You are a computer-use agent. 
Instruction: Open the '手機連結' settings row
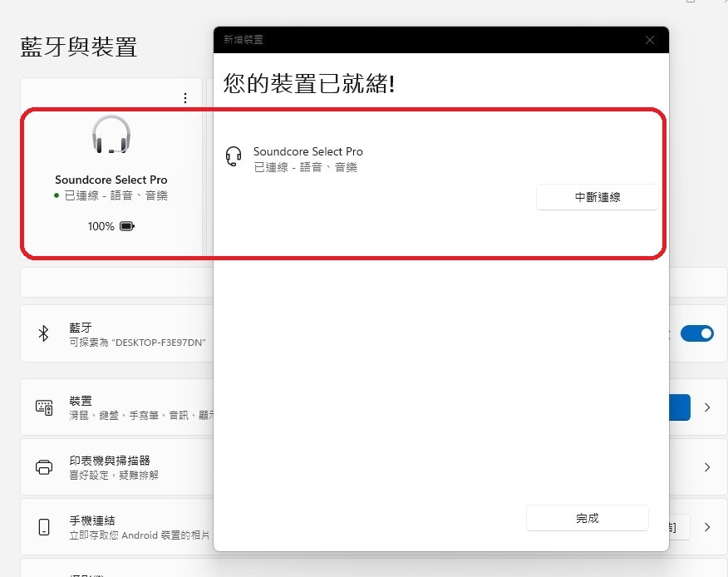373,527
